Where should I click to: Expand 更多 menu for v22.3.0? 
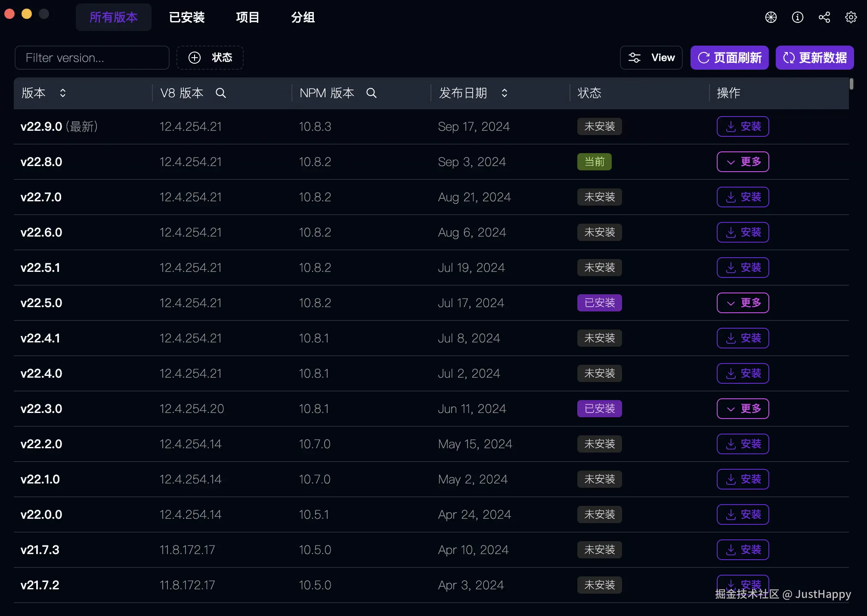click(x=743, y=409)
